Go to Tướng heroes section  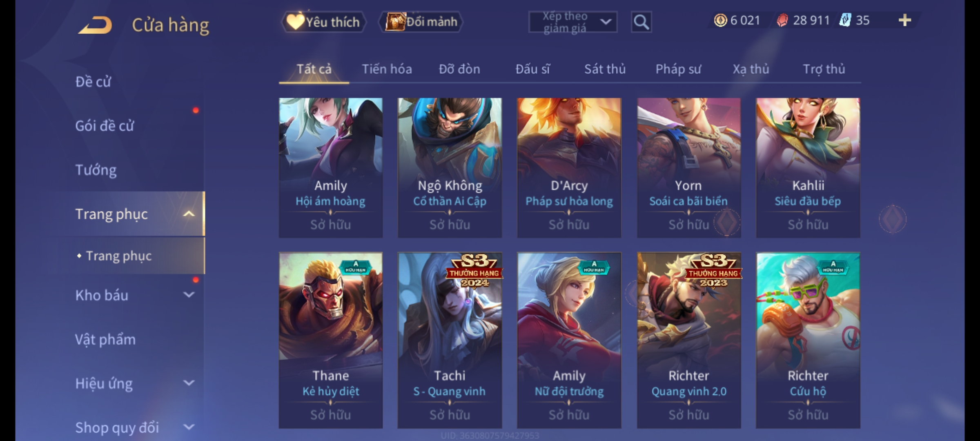tap(96, 170)
